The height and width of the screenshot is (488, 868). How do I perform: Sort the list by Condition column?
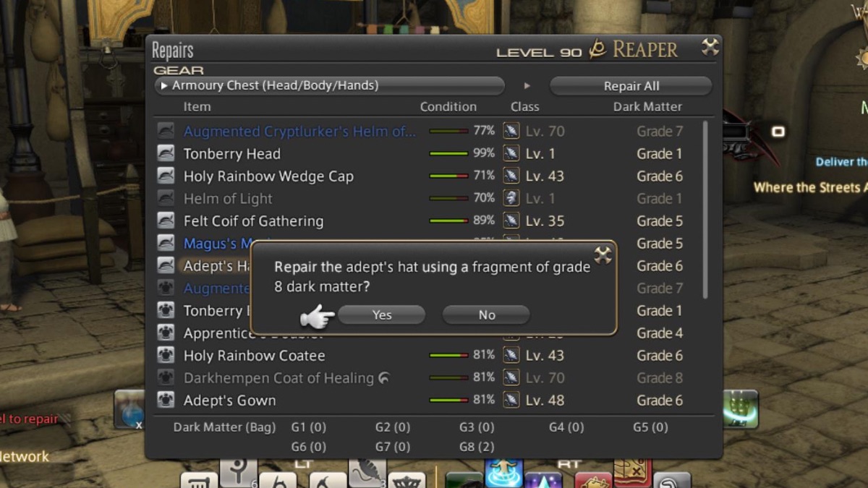point(448,106)
